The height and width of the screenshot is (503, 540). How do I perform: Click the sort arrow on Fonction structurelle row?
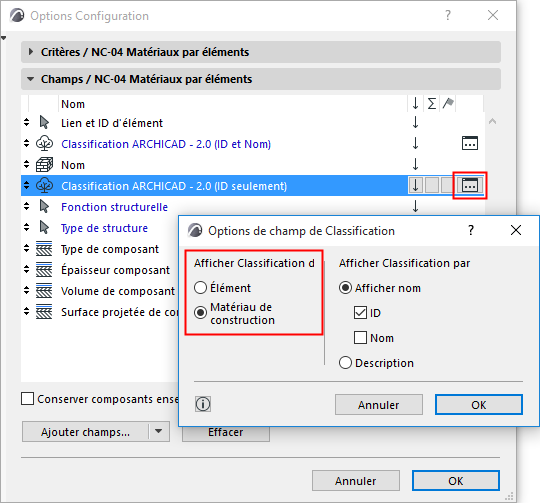(x=416, y=206)
